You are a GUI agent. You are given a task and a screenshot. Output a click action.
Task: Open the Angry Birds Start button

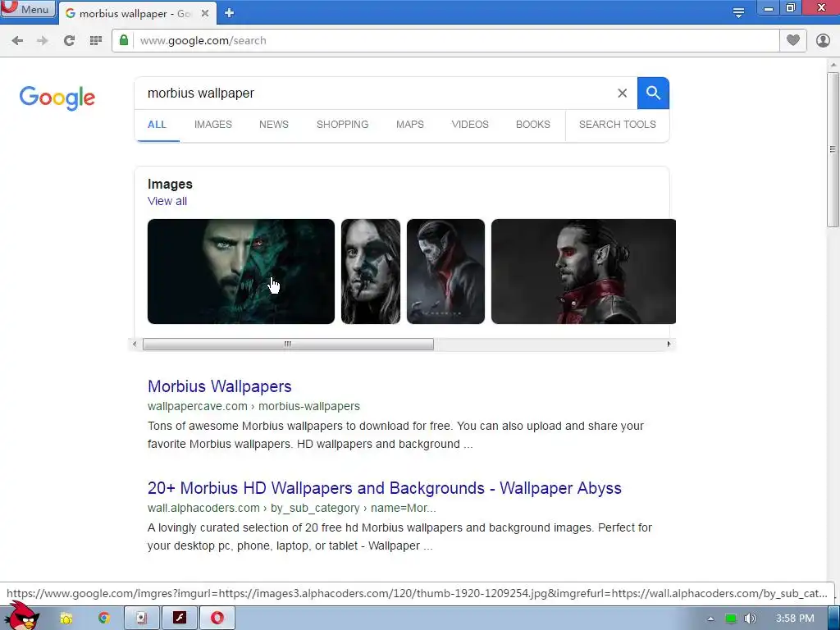point(22,616)
